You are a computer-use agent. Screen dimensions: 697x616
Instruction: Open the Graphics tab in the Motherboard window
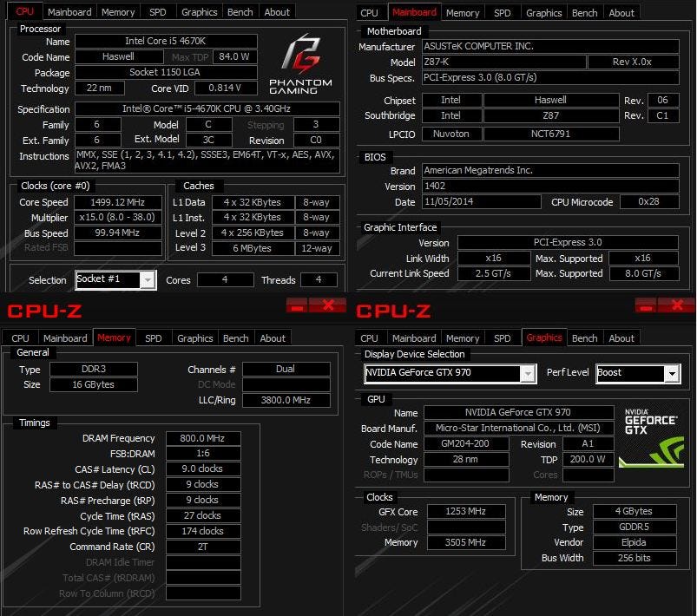point(543,13)
